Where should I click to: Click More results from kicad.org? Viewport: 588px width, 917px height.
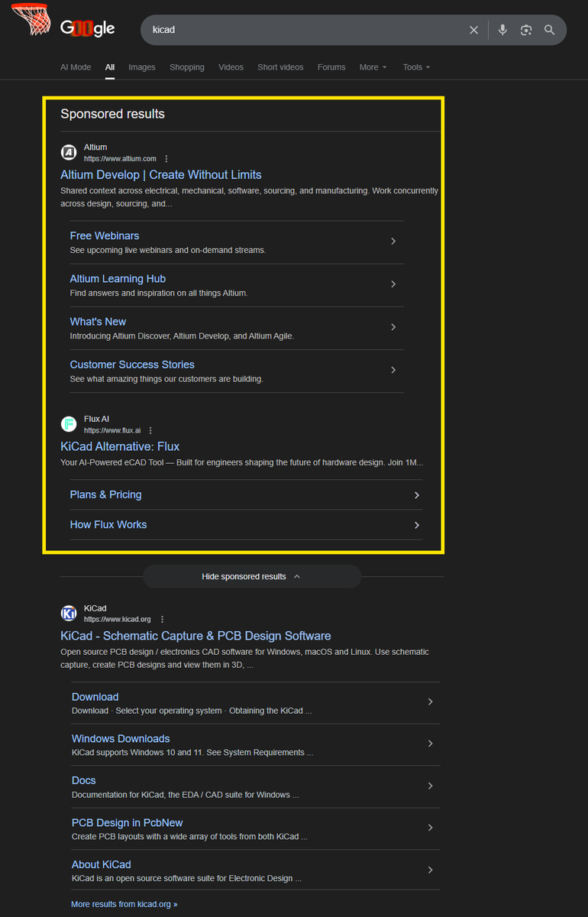124,904
